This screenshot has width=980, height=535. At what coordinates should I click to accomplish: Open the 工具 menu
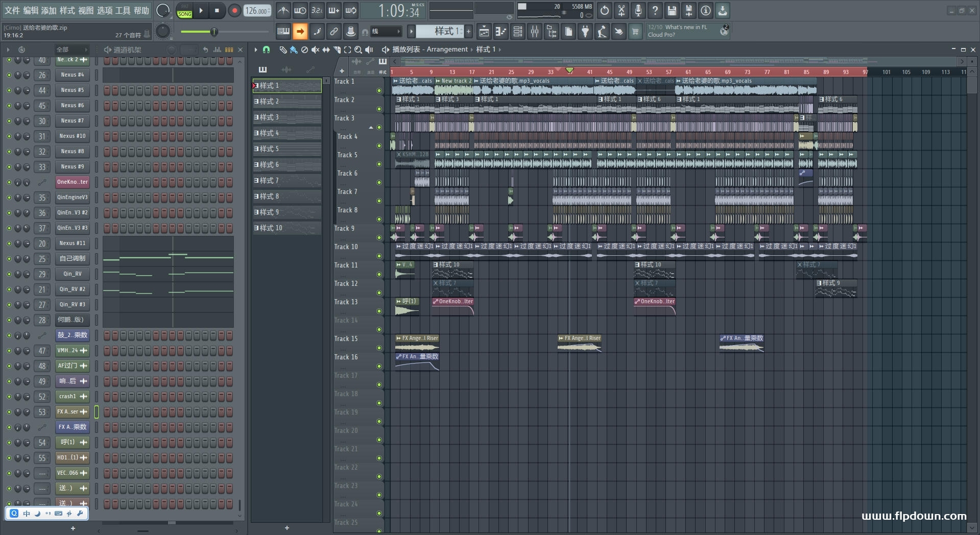(x=123, y=10)
